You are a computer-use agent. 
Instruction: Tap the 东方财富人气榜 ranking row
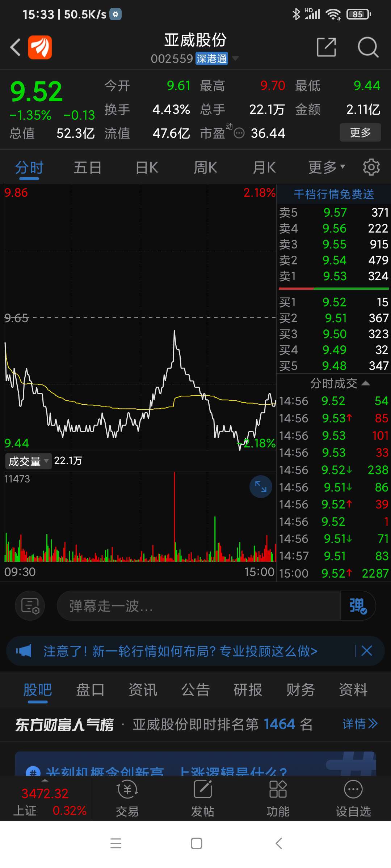coord(195,724)
